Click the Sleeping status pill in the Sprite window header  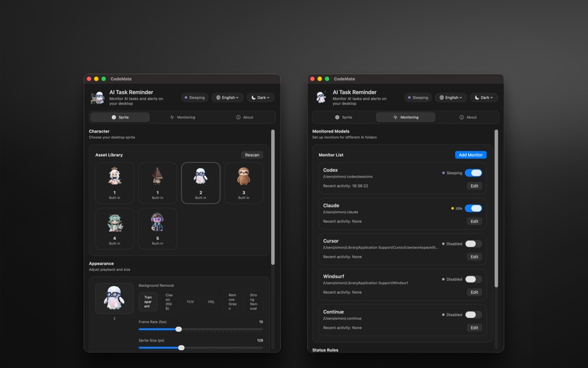pos(194,98)
